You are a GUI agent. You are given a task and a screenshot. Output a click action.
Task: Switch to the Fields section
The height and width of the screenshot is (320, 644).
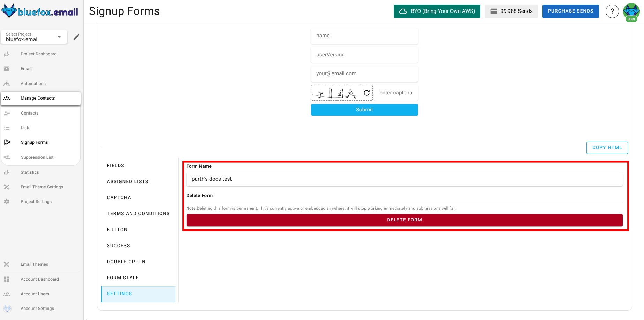point(115,165)
